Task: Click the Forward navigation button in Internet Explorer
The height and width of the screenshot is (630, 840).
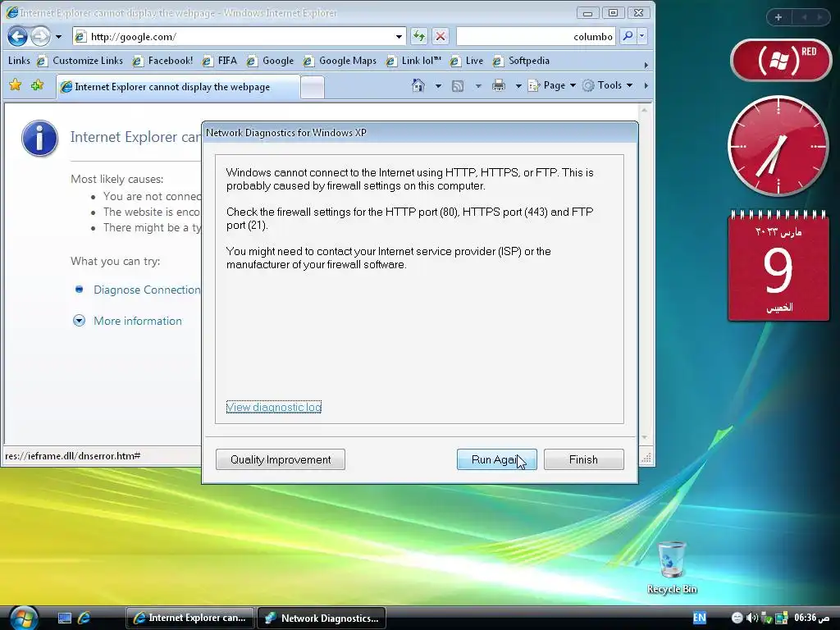Action: [x=40, y=36]
